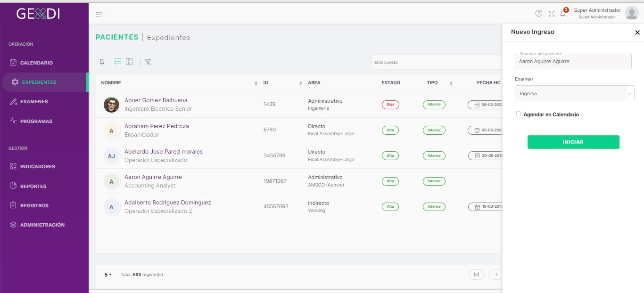Click Abner Gomez Balbuena's profile photo

point(111,105)
